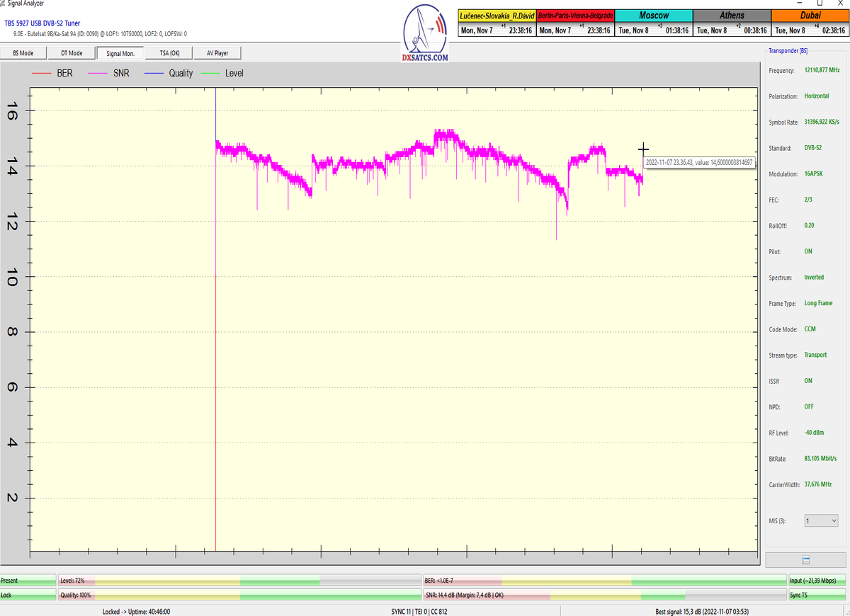Open the MIS stream dropdown

point(820,520)
